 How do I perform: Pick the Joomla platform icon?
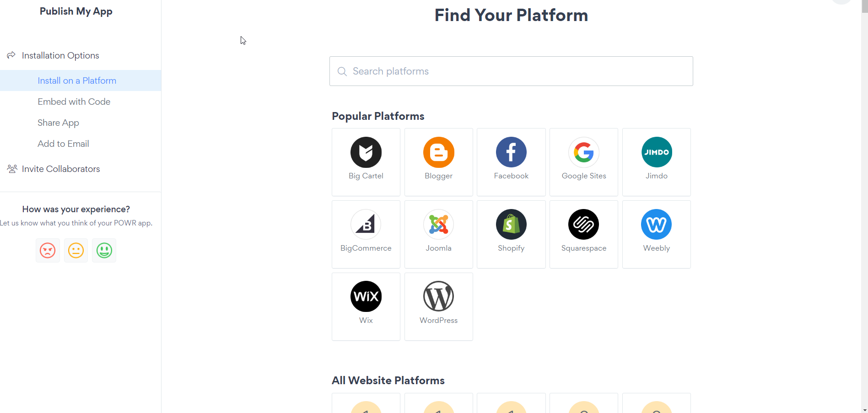(x=438, y=225)
